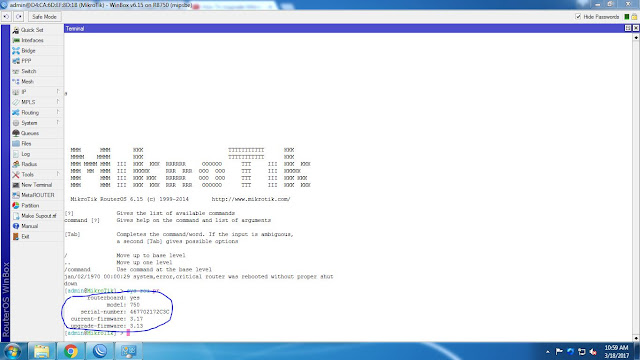The height and width of the screenshot is (360, 640).
Task: Open Quick Set icon in sidebar
Action: pyautogui.click(x=16, y=30)
